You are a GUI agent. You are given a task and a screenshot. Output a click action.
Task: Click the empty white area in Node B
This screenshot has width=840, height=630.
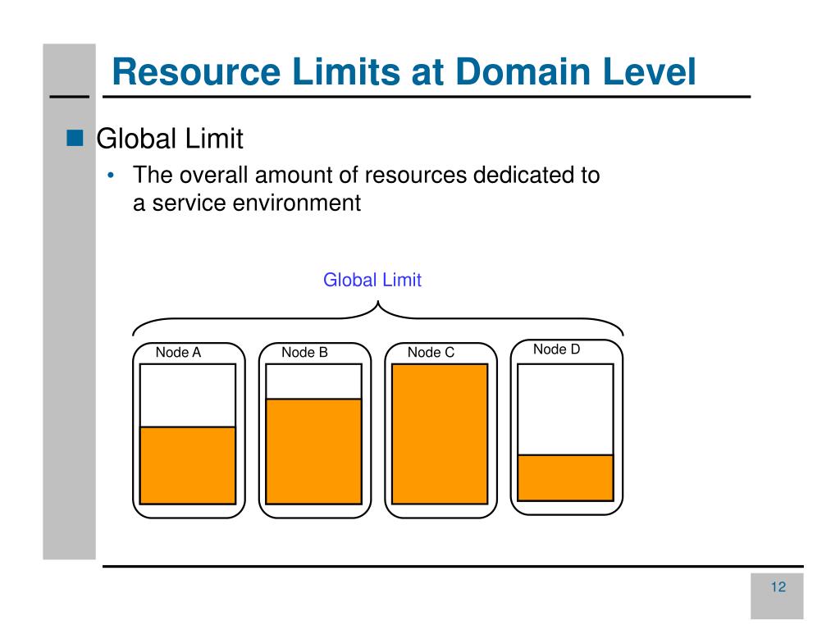click(x=314, y=381)
